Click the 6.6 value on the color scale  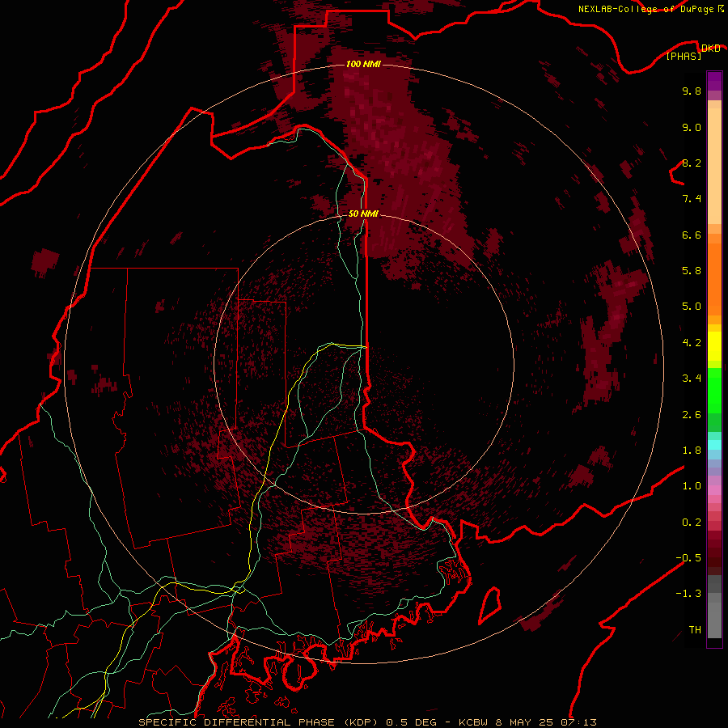[692, 235]
